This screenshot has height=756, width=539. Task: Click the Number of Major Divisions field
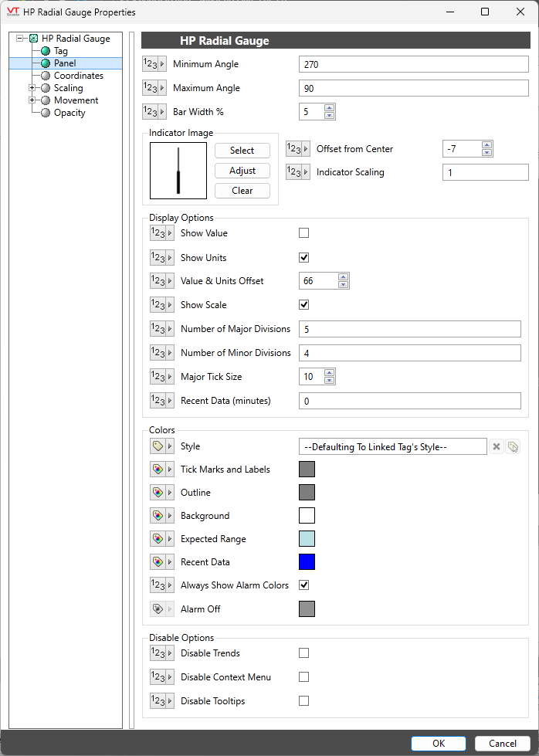click(x=409, y=329)
